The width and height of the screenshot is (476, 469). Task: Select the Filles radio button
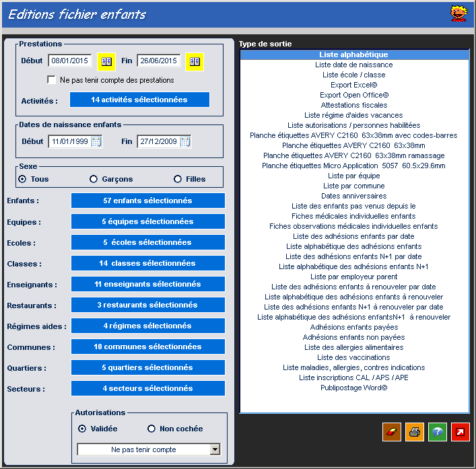[178, 179]
